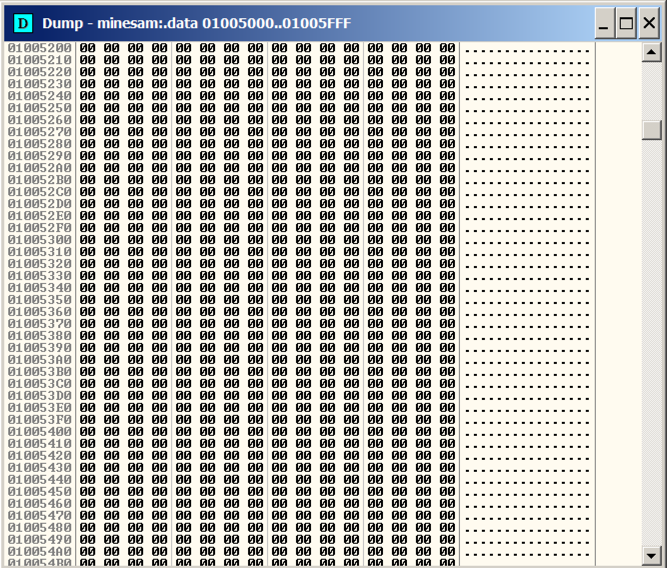Click first hex byte in row 01005200
Screen dimensions: 667x568
click(x=88, y=48)
